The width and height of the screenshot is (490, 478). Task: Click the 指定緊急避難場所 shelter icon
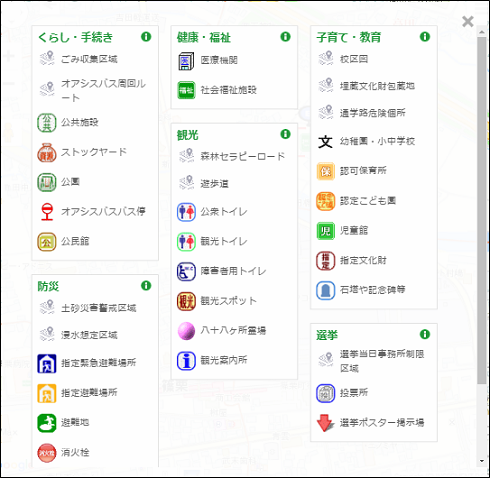click(x=47, y=363)
